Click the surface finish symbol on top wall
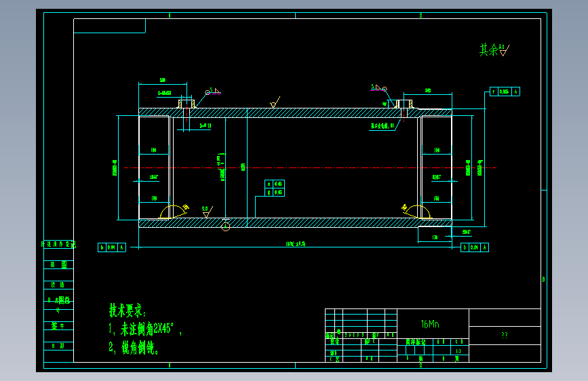 coord(275,102)
